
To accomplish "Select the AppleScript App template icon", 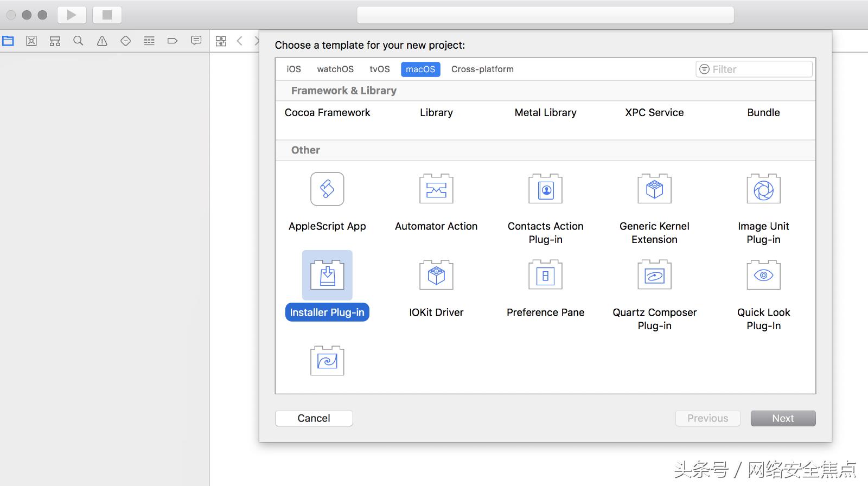I will tap(327, 189).
